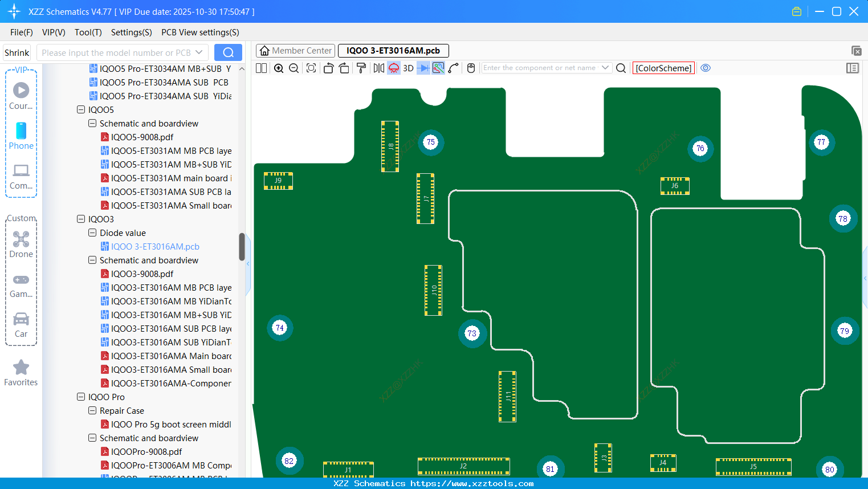Viewport: 868px width, 489px height.
Task: Collapse the Repair Case folder
Action: click(x=92, y=410)
